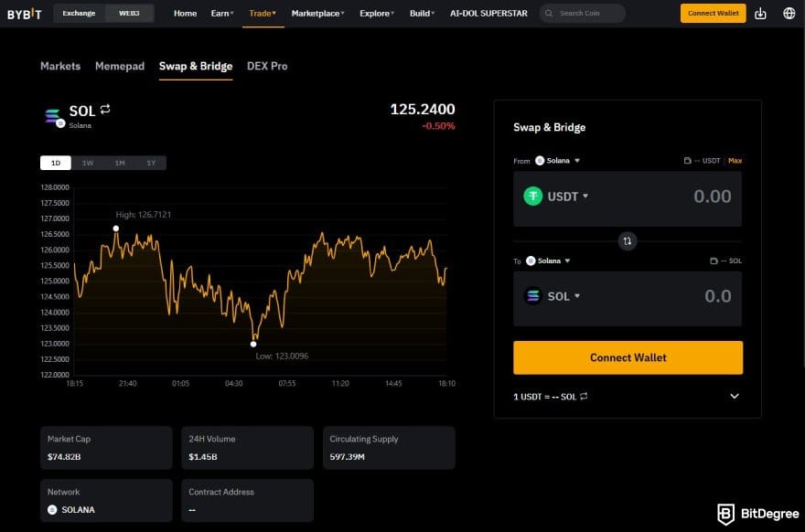Open the Earn dropdown menu
The height and width of the screenshot is (532, 805).
[x=222, y=14]
